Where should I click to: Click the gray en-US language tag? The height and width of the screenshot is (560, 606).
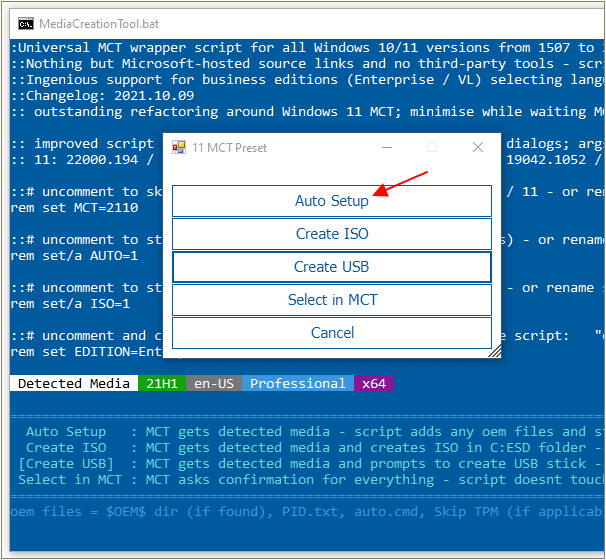coord(214,383)
